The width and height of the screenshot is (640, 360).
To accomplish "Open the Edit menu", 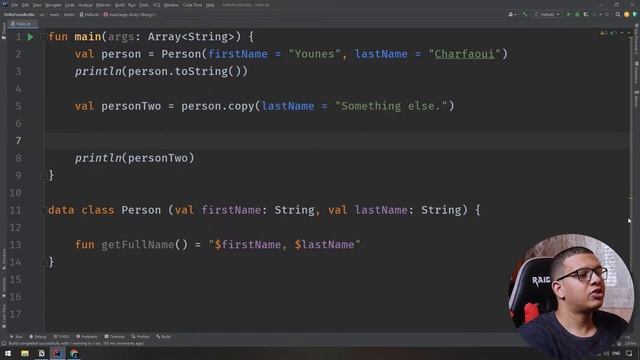I will 25,5.
